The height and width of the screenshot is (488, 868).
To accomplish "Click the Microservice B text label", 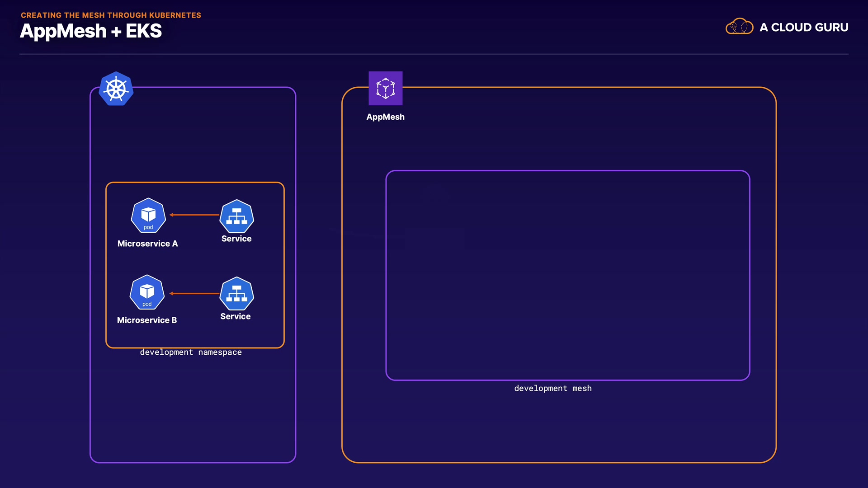I will click(x=147, y=320).
